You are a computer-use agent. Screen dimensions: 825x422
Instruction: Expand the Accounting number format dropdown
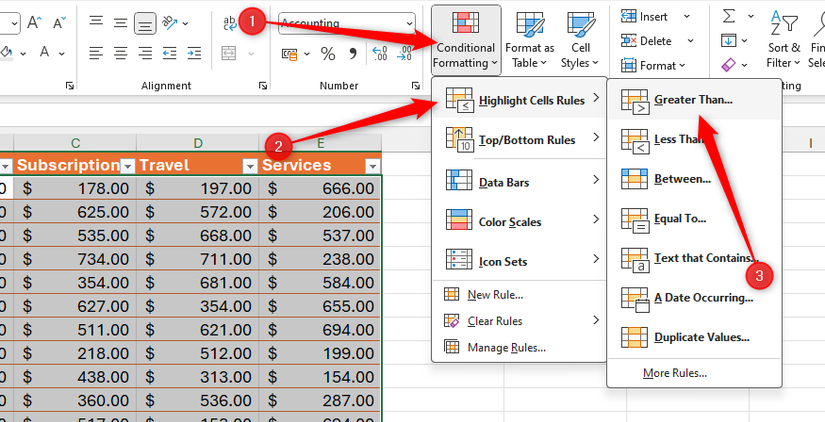(409, 22)
